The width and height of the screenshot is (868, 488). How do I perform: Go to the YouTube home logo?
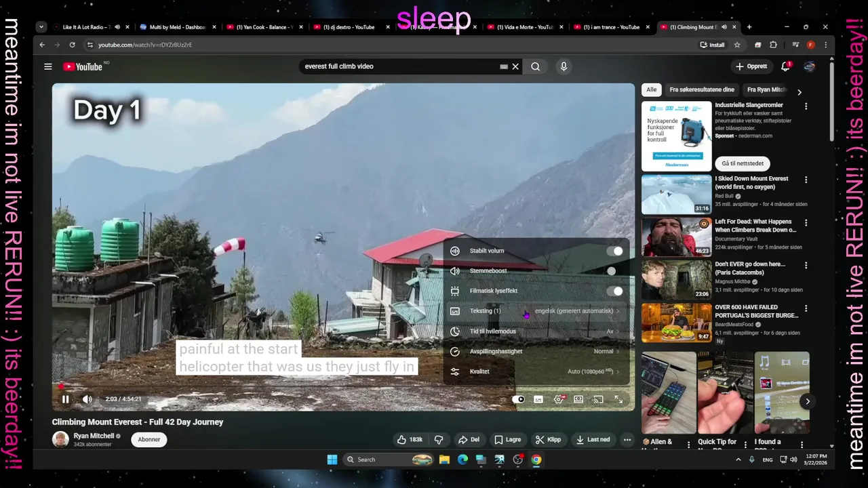pyautogui.click(x=83, y=66)
